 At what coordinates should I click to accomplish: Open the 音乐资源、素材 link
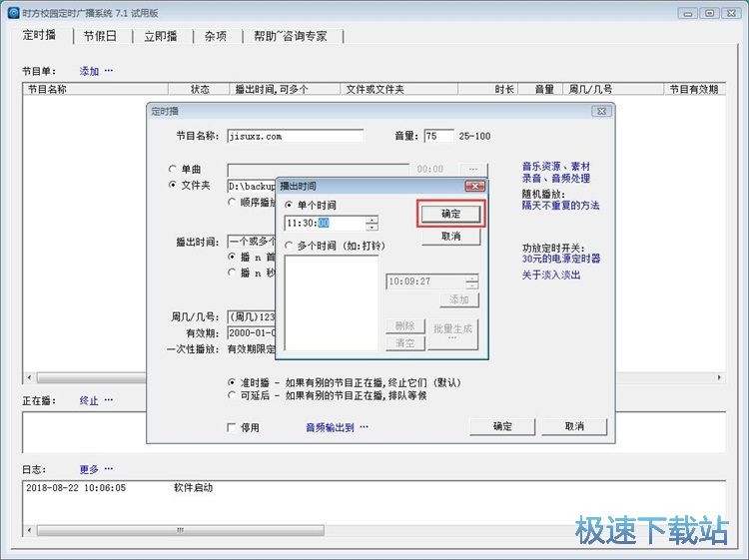click(556, 166)
